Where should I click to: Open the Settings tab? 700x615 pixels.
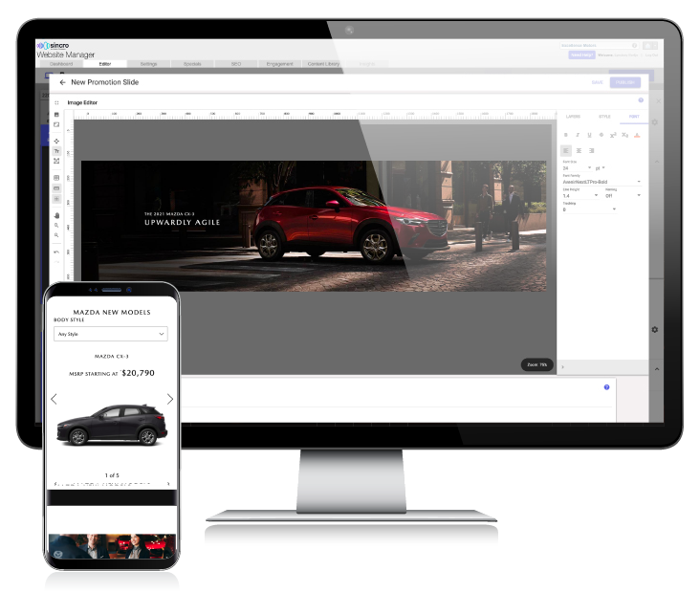148,64
